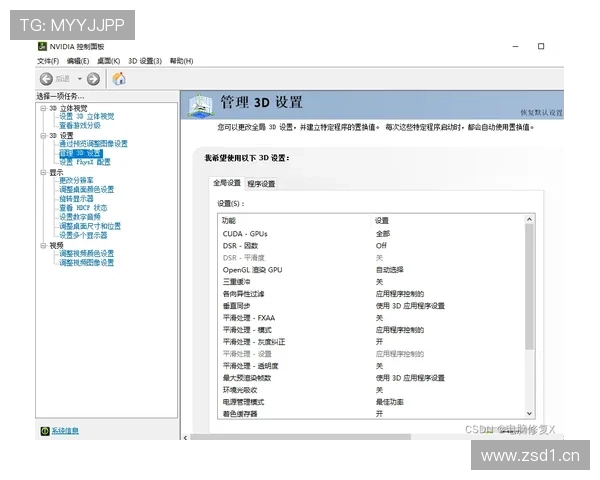This screenshot has height=480, width=600.
Task: Select the 各向异性过滤 settings row
Action: coord(371,294)
